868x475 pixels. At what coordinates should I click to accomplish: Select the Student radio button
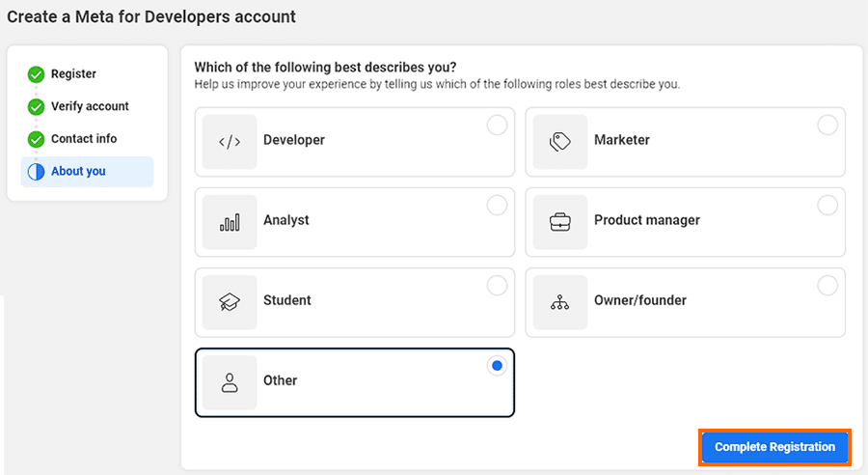click(x=497, y=286)
